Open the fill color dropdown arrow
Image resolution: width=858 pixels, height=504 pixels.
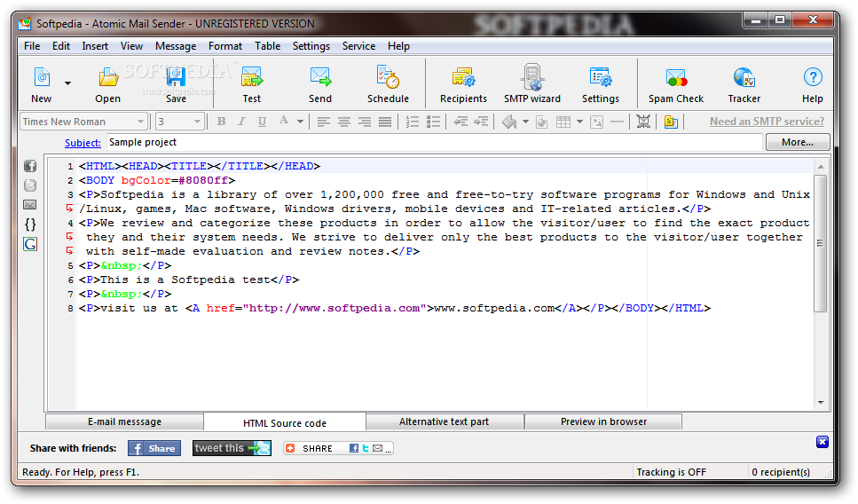click(x=526, y=122)
